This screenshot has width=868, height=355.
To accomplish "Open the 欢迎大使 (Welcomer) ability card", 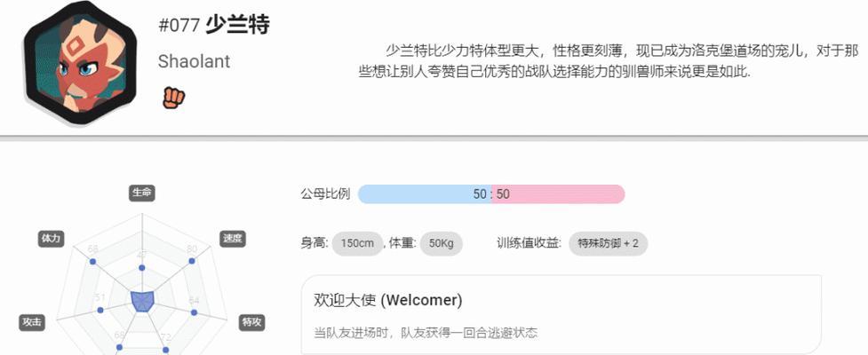I will pyautogui.click(x=561, y=314).
